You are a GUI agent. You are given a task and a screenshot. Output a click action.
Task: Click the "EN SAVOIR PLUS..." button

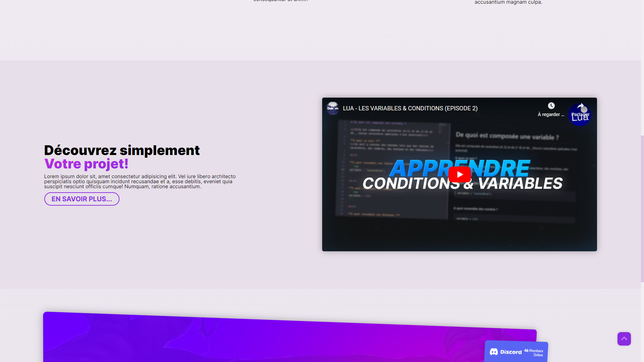pos(82,199)
